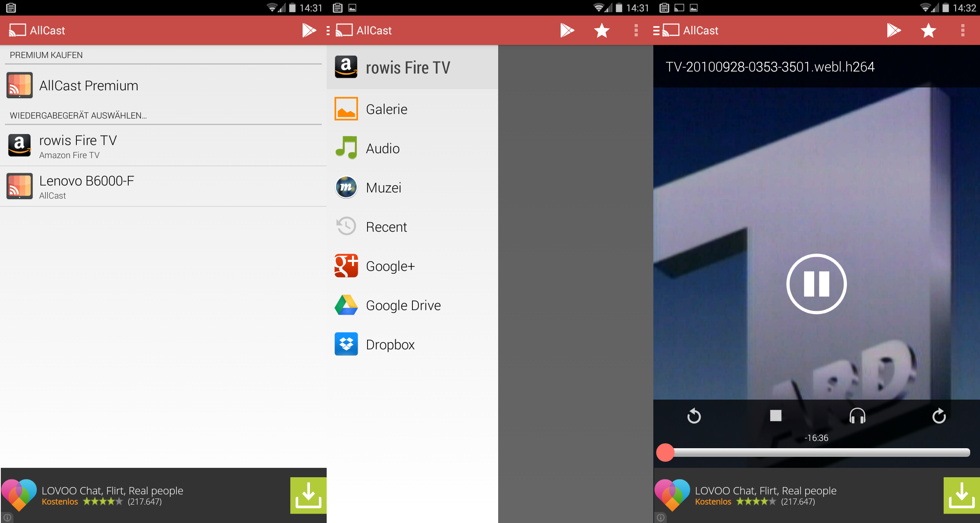The height and width of the screenshot is (523, 980).
Task: Tap cast notification icon in player status bar
Action: coord(679,7)
